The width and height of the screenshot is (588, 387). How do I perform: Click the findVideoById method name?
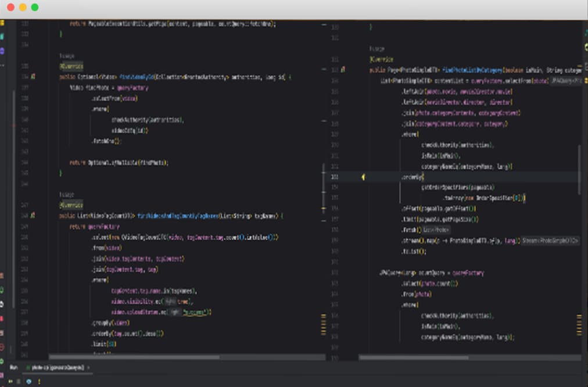tap(137, 77)
